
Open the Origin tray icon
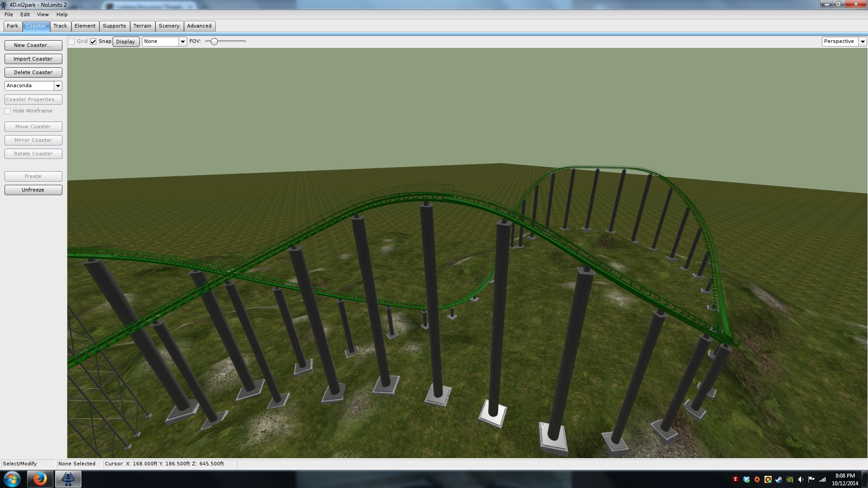pos(757,479)
